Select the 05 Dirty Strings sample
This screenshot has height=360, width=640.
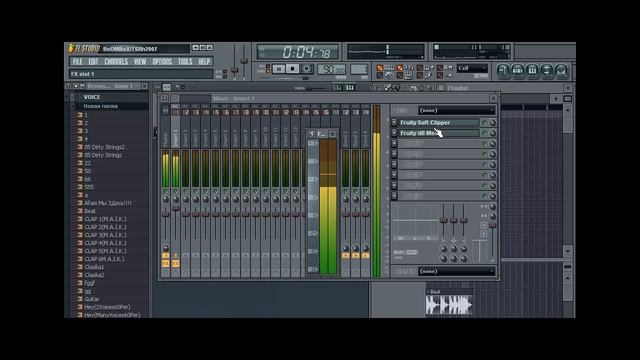coord(103,155)
